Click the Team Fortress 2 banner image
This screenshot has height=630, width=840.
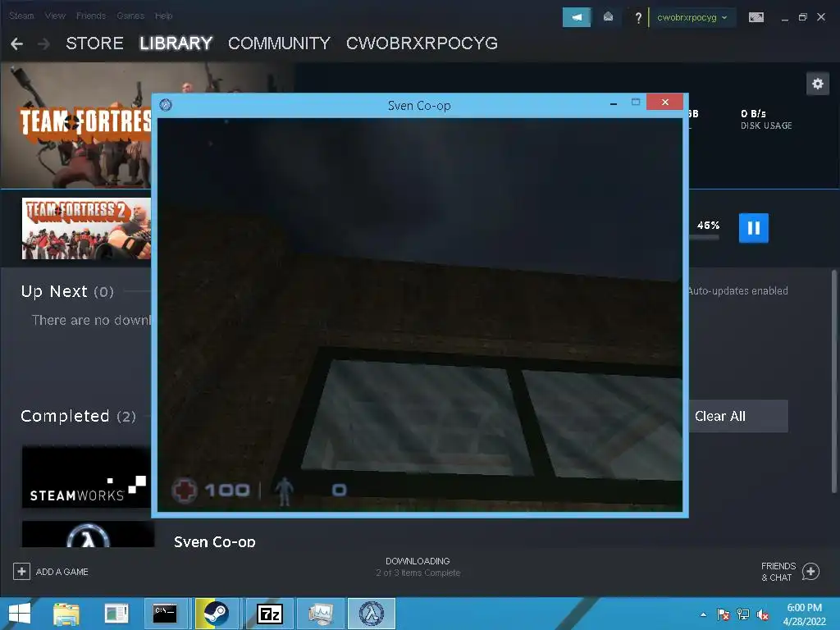[x=76, y=126]
